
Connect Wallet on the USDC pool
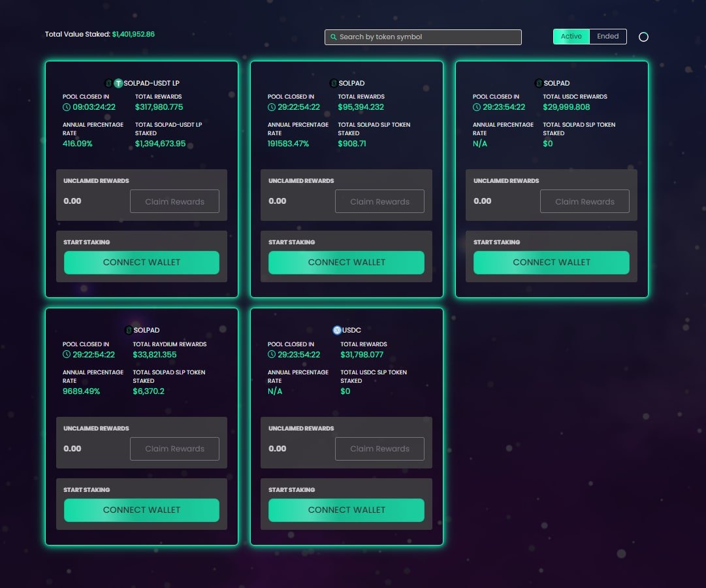(346, 510)
